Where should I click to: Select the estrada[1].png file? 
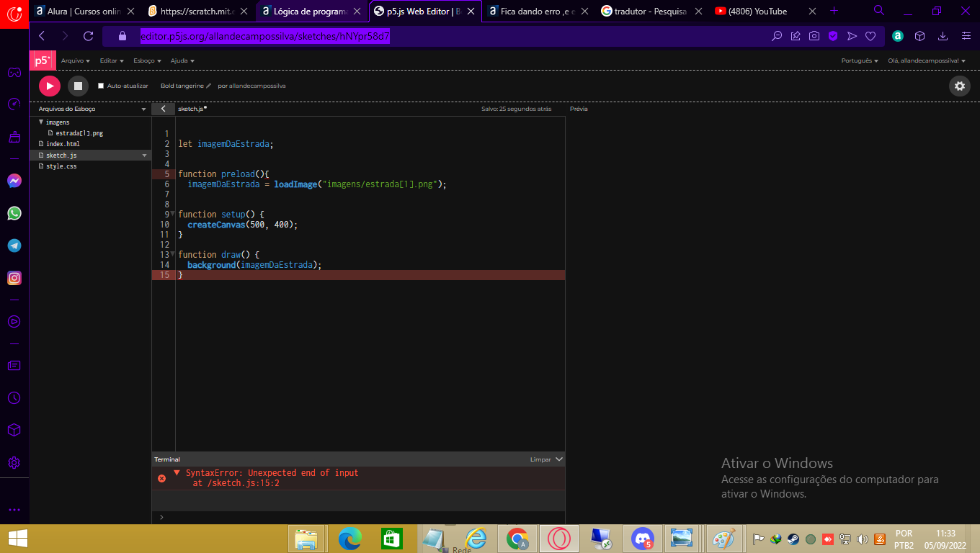click(x=79, y=133)
